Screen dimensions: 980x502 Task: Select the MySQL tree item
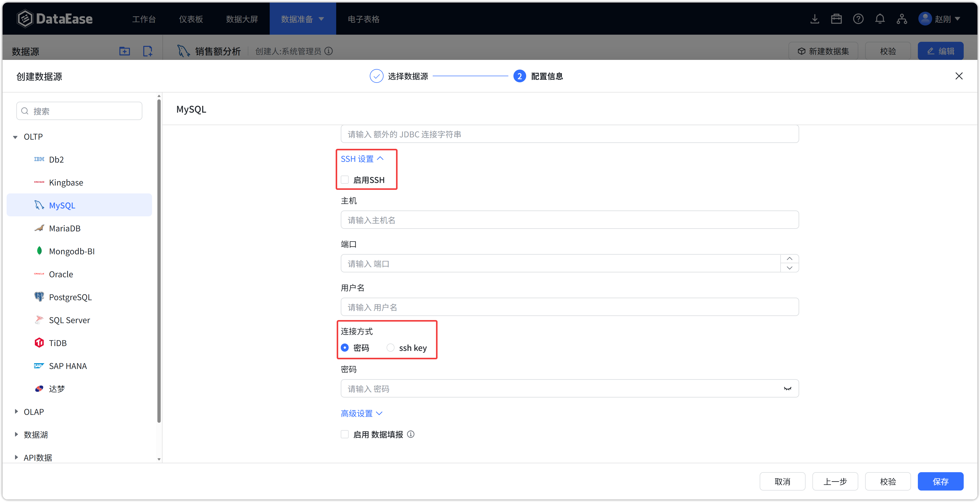(x=79, y=205)
